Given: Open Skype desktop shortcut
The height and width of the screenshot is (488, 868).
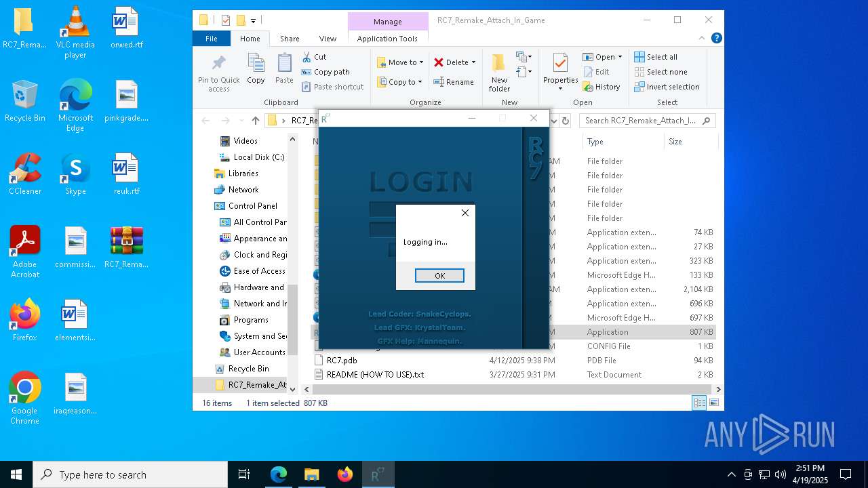Looking at the screenshot, I should click(75, 174).
